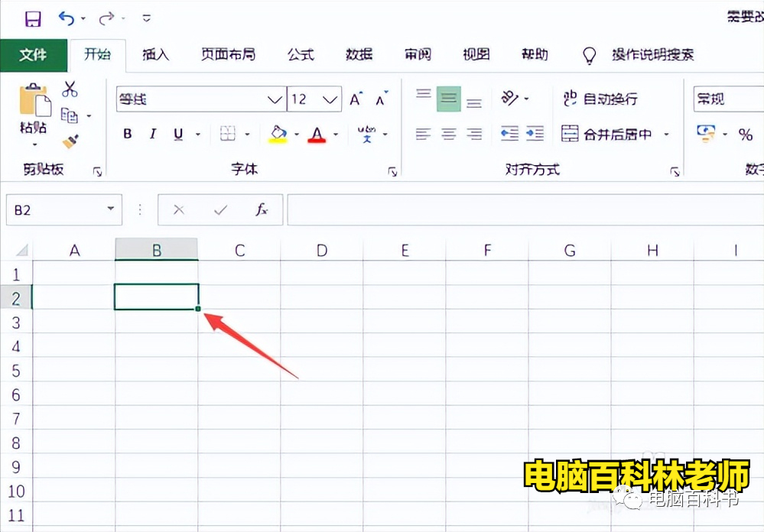
Task: Click the 粘贴 paste button
Action: [x=34, y=108]
